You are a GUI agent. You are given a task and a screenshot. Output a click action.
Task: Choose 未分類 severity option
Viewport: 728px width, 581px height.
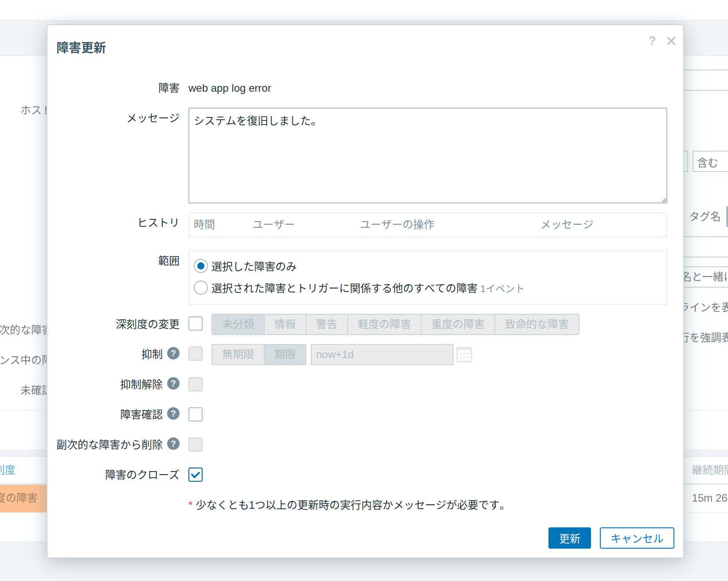coord(238,324)
